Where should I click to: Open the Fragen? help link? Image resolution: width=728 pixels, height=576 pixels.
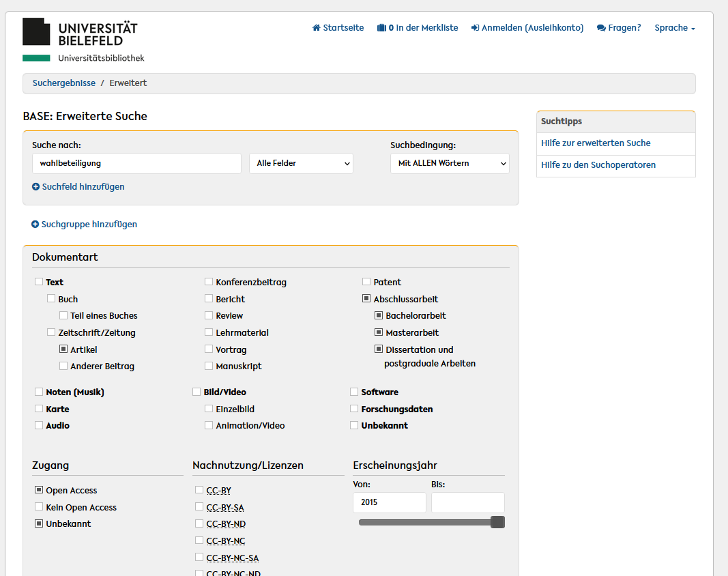[624, 28]
